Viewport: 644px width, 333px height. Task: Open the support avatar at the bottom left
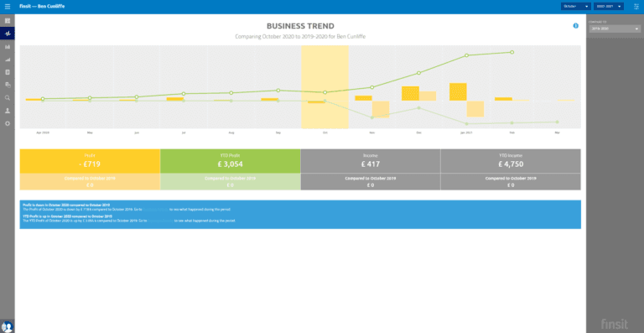pyautogui.click(x=7, y=327)
